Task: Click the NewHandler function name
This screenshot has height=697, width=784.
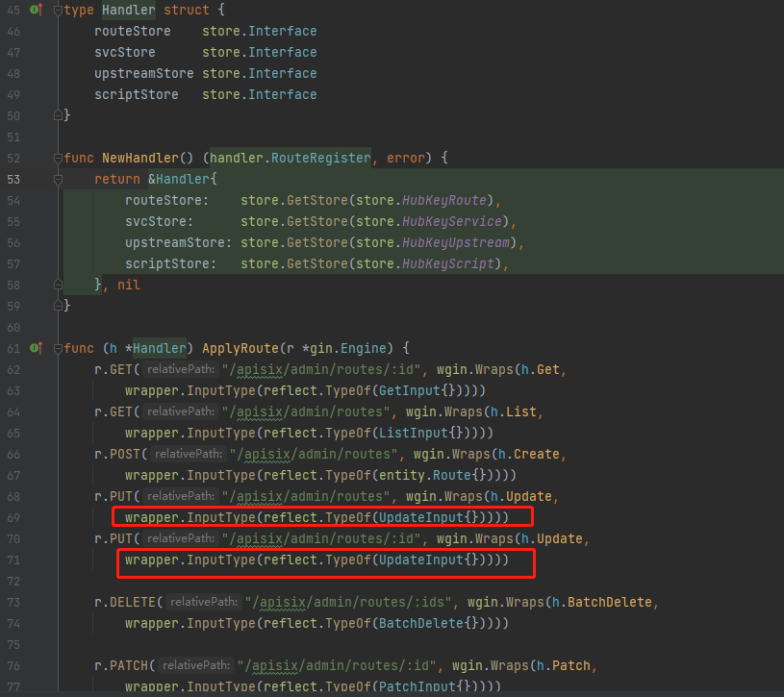Action: 140,158
